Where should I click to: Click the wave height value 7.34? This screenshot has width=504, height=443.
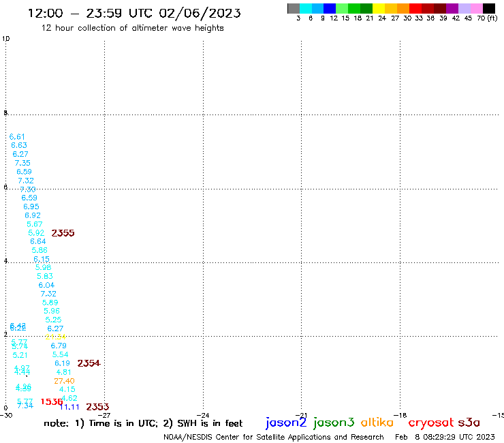coord(25,406)
